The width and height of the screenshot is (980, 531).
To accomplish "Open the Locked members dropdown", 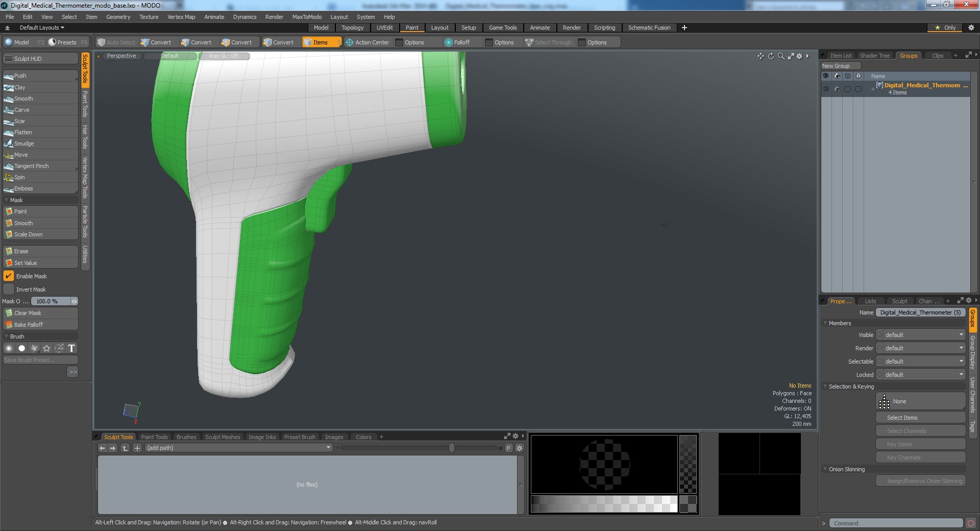I will pyautogui.click(x=921, y=375).
